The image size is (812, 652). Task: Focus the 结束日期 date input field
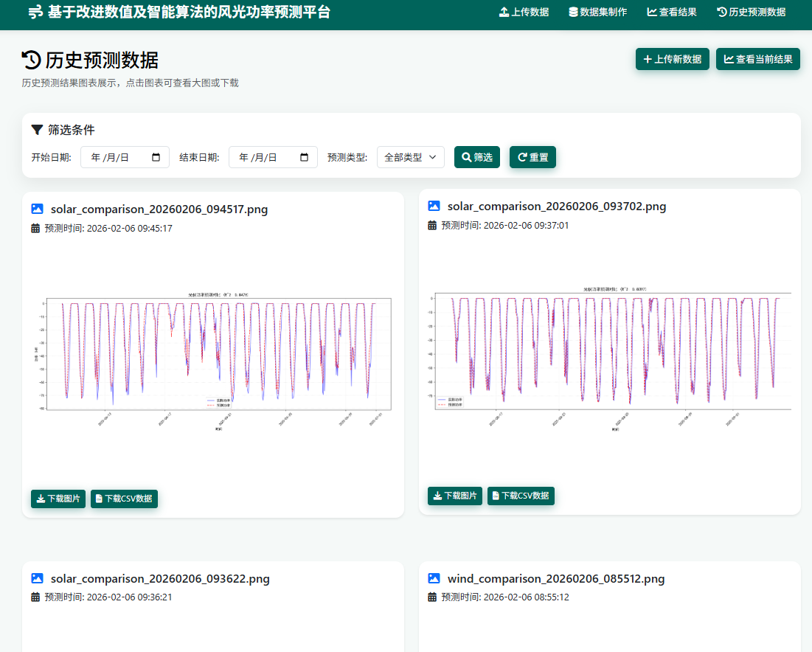point(273,157)
